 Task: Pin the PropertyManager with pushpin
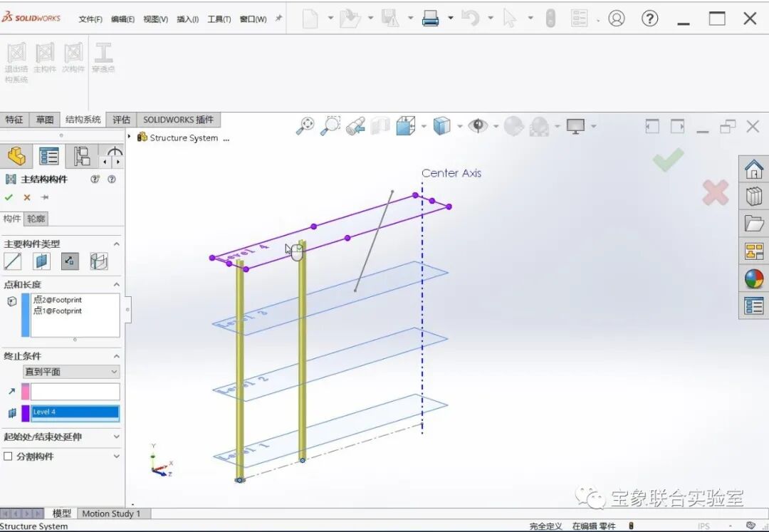(x=45, y=197)
